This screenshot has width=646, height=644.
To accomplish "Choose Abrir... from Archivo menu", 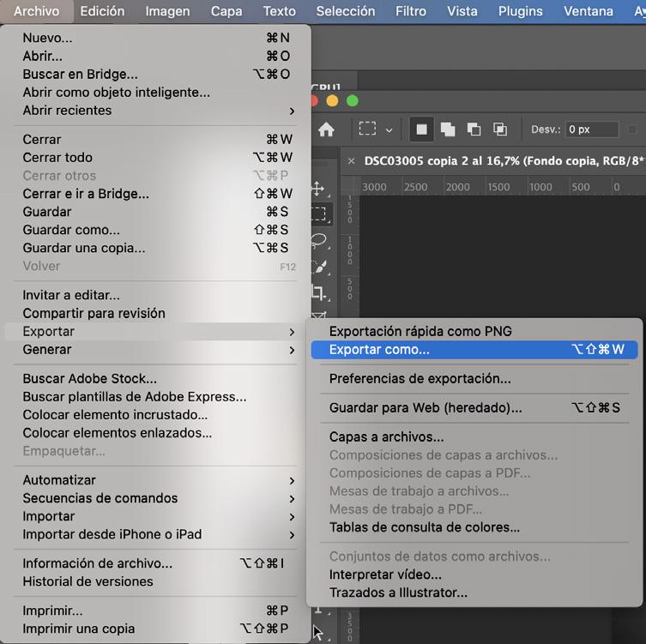I will point(156,56).
